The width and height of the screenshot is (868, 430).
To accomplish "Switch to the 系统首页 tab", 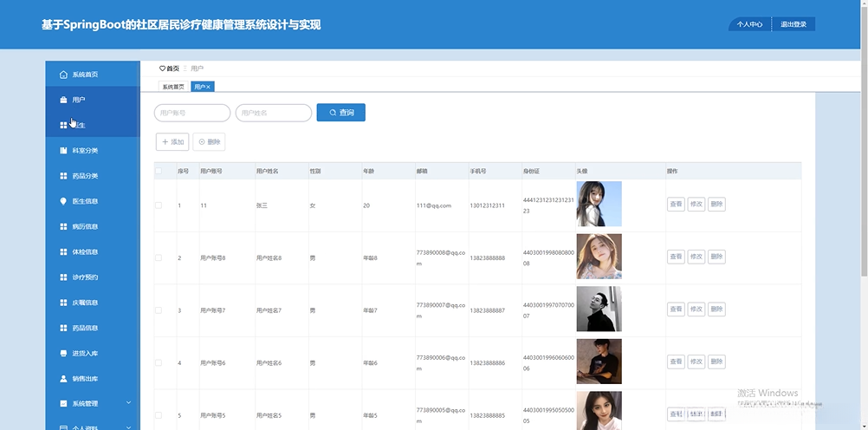I will 173,87.
